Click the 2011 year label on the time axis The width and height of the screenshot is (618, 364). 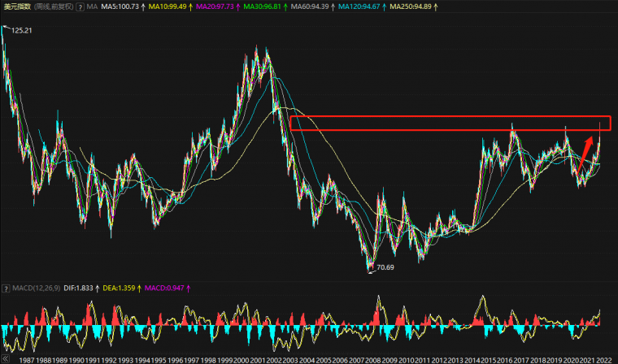(423, 360)
